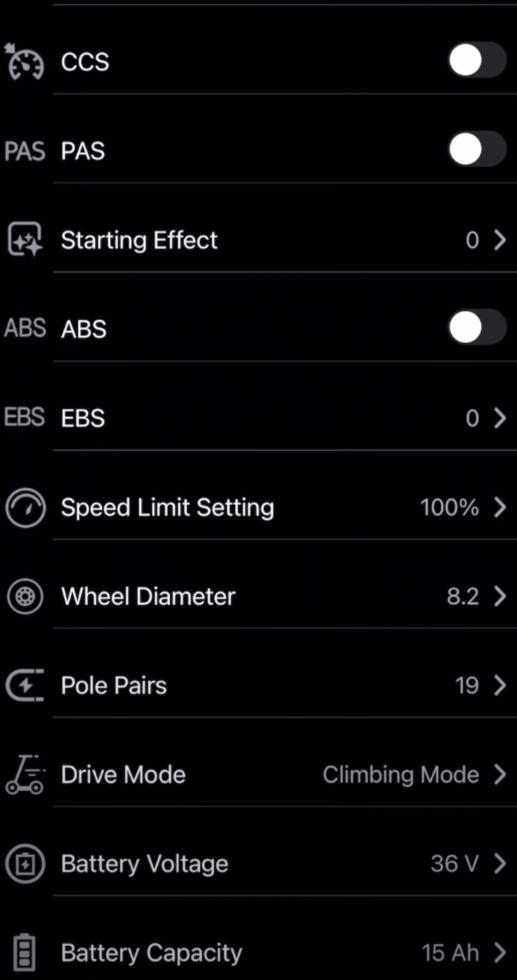Tap the 100% speed limit value
This screenshot has width=517, height=980.
[450, 507]
